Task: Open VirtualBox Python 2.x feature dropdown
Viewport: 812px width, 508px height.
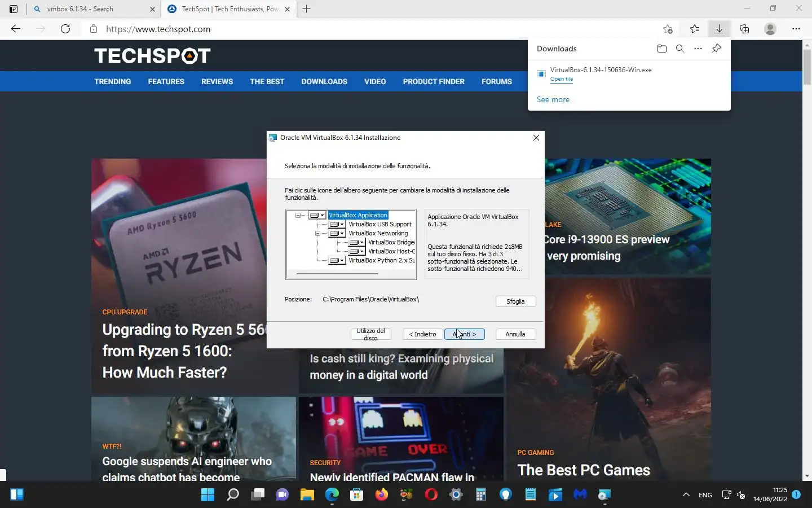Action: (337, 260)
